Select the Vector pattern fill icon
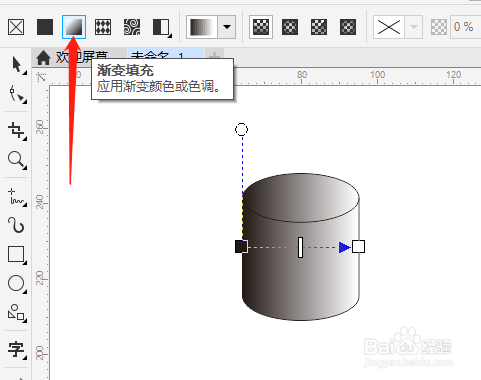 pos(103,27)
